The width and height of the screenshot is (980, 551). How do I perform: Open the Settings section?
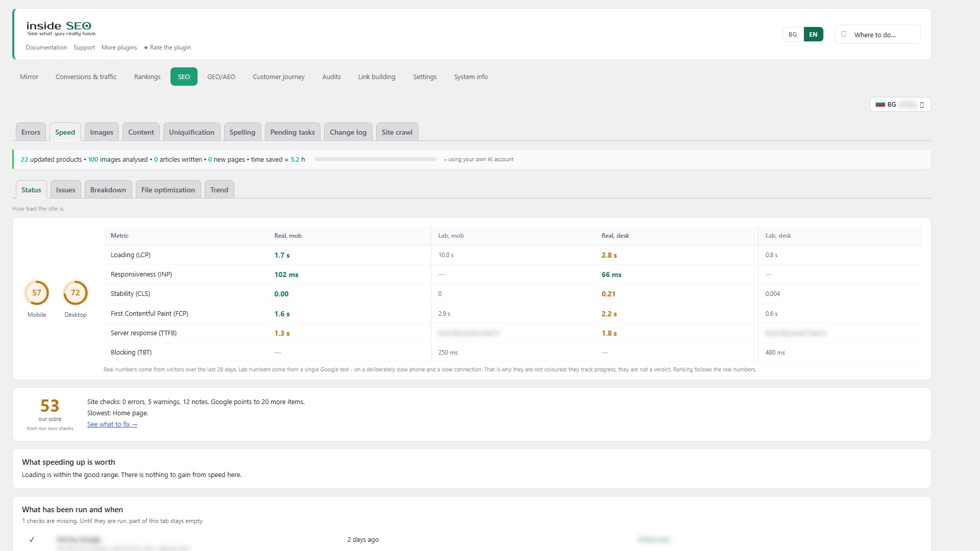point(425,77)
